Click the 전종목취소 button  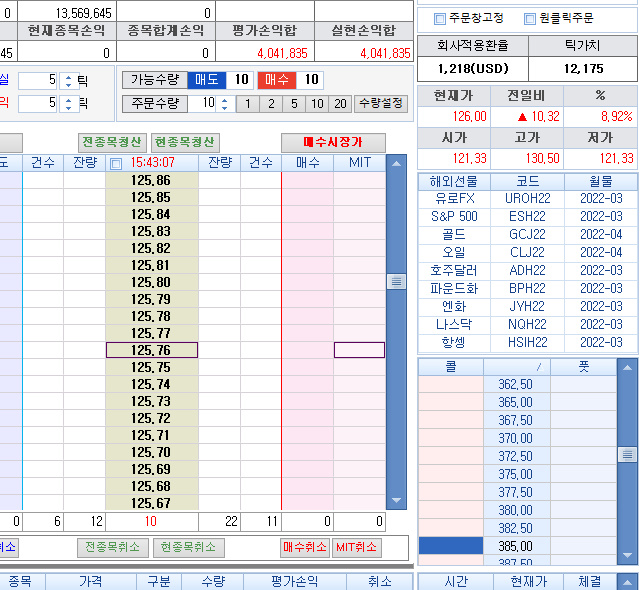click(x=112, y=547)
